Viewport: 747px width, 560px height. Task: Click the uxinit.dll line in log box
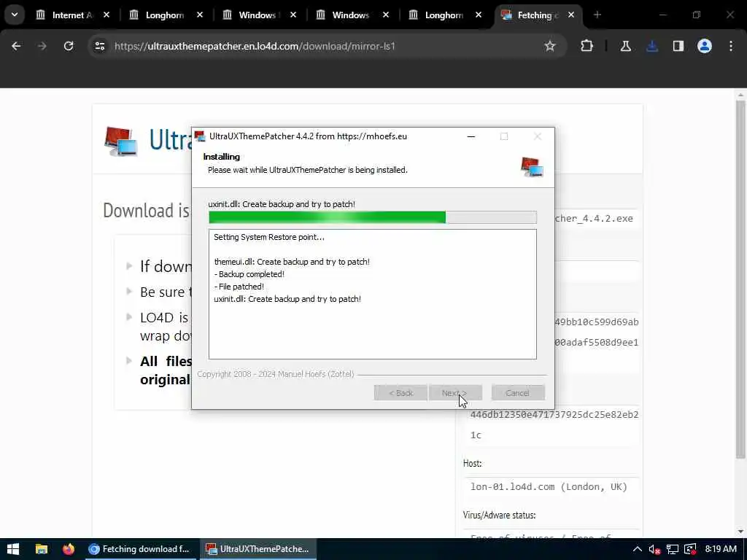pos(287,299)
